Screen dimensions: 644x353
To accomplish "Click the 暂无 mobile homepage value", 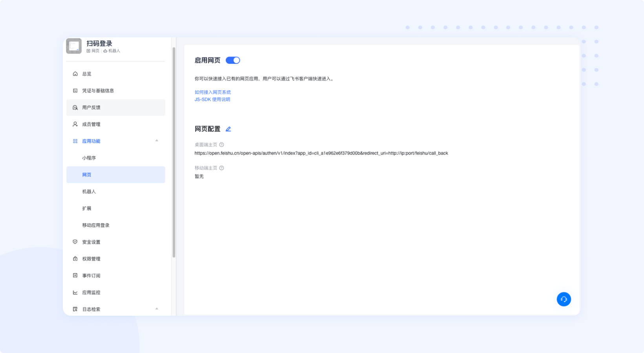I will click(x=199, y=176).
